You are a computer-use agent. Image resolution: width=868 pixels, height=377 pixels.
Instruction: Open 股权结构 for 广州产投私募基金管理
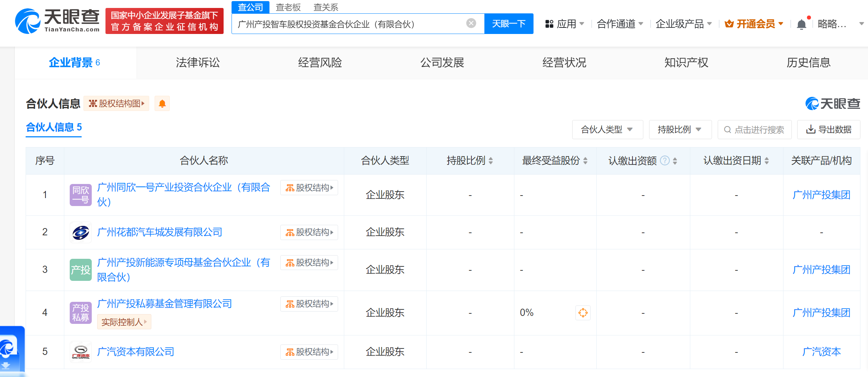click(x=309, y=304)
